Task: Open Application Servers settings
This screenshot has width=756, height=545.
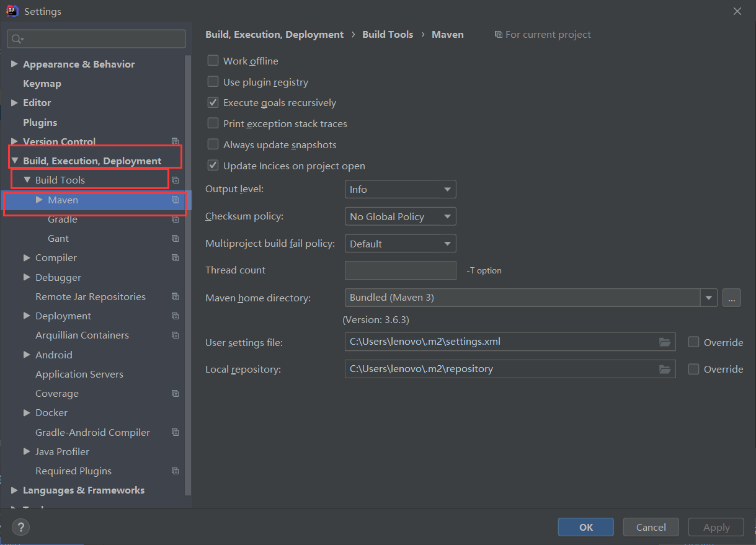Action: [79, 374]
